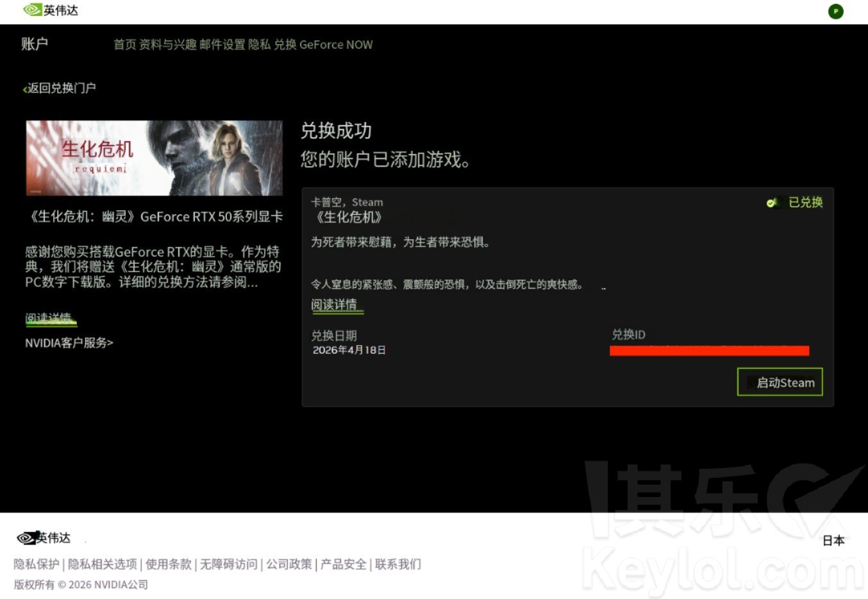
Task: Open 使用条款 footer link
Action: [168, 564]
